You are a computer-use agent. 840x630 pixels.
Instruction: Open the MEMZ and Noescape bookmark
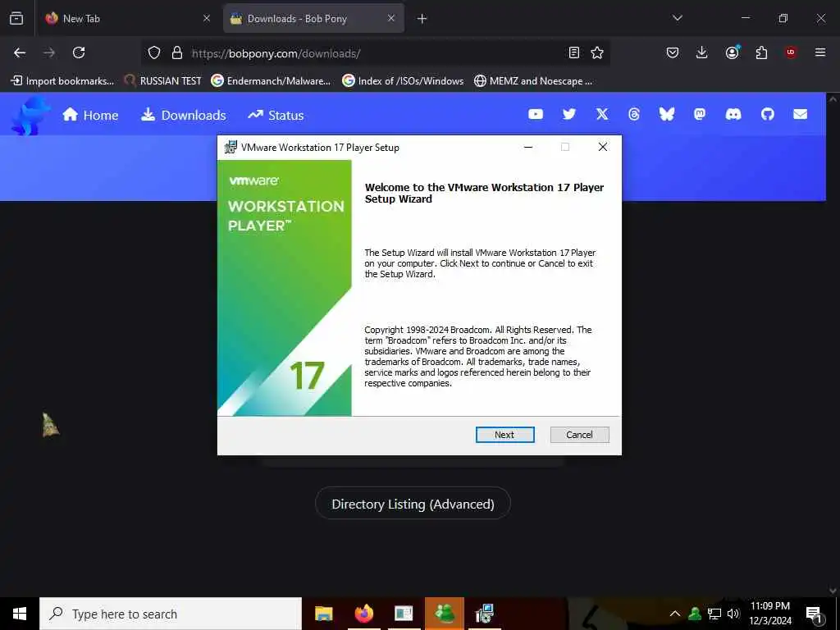[x=533, y=81]
